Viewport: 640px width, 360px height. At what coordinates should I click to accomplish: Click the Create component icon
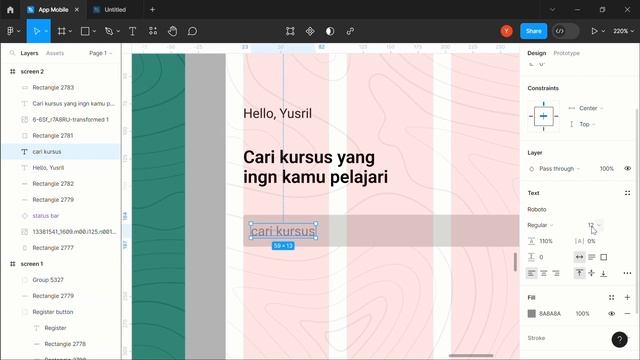[x=310, y=31]
